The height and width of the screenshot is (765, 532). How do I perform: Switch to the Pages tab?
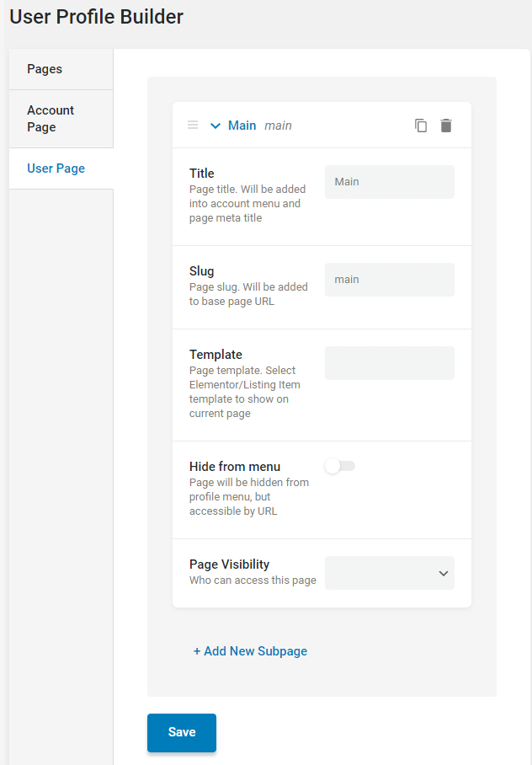point(61,69)
